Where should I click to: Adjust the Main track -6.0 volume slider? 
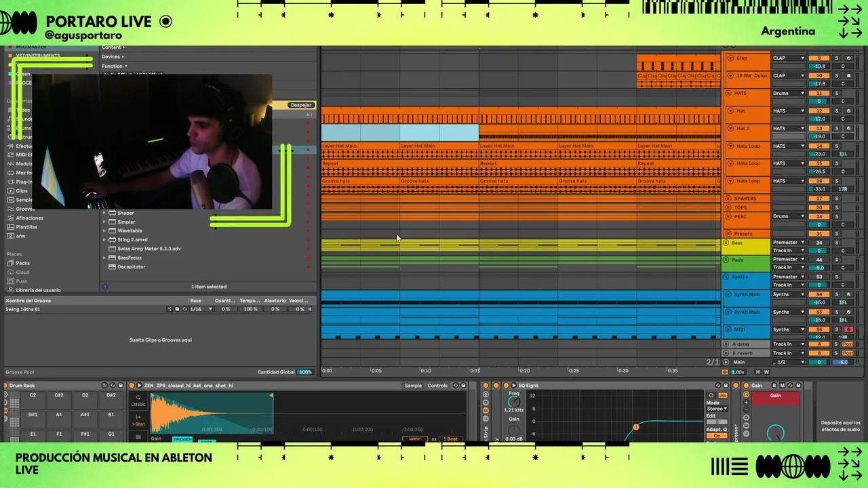844,362
